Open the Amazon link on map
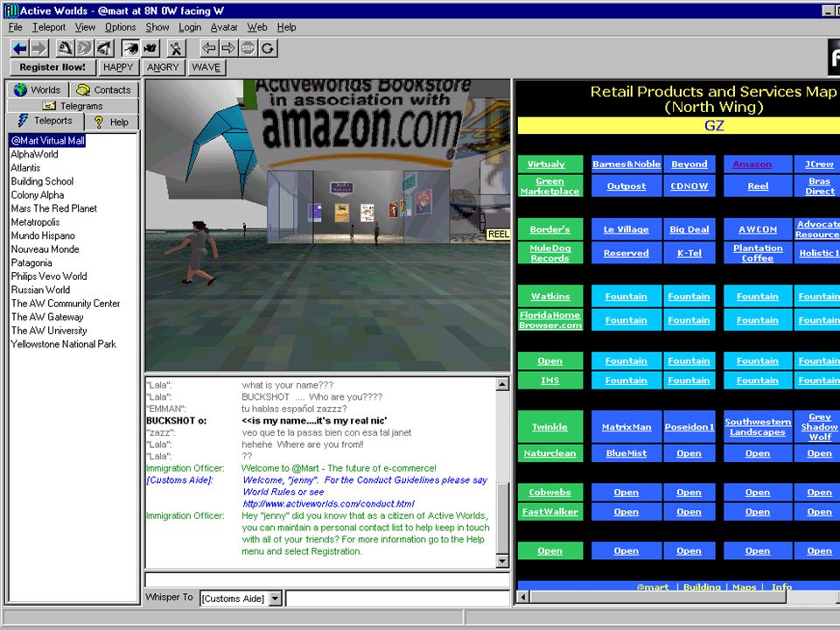The width and height of the screenshot is (840, 630). [752, 164]
